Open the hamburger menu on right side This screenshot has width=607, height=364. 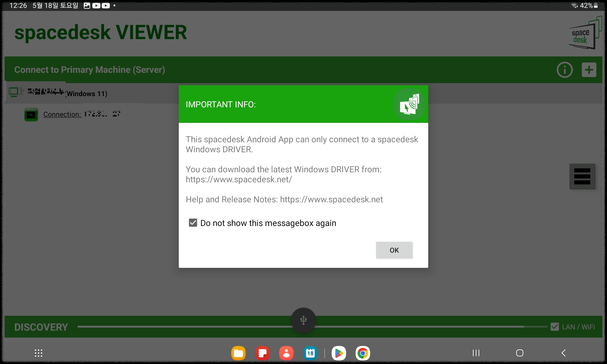coord(582,177)
